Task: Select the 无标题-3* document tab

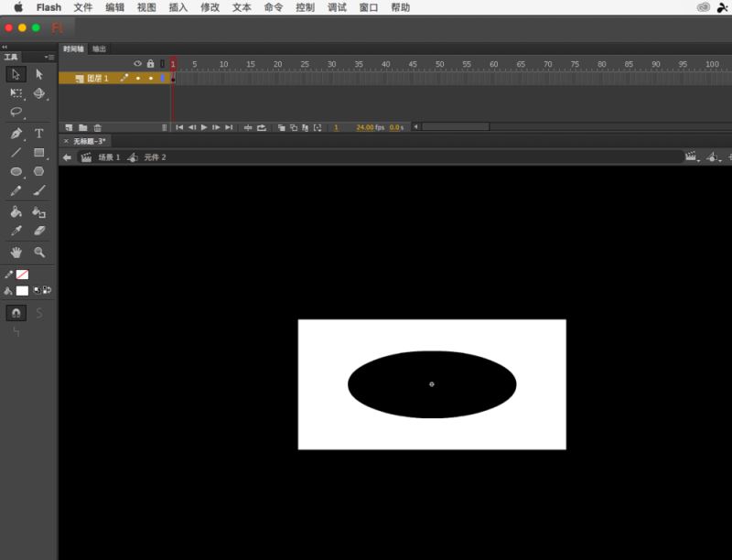Action: tap(89, 141)
